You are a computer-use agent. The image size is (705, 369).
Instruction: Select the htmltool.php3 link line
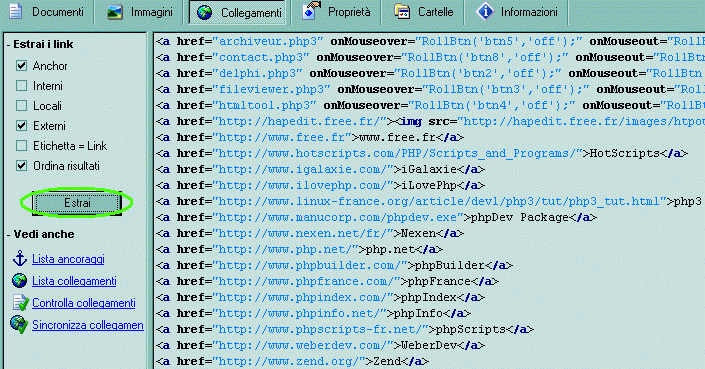pos(430,106)
